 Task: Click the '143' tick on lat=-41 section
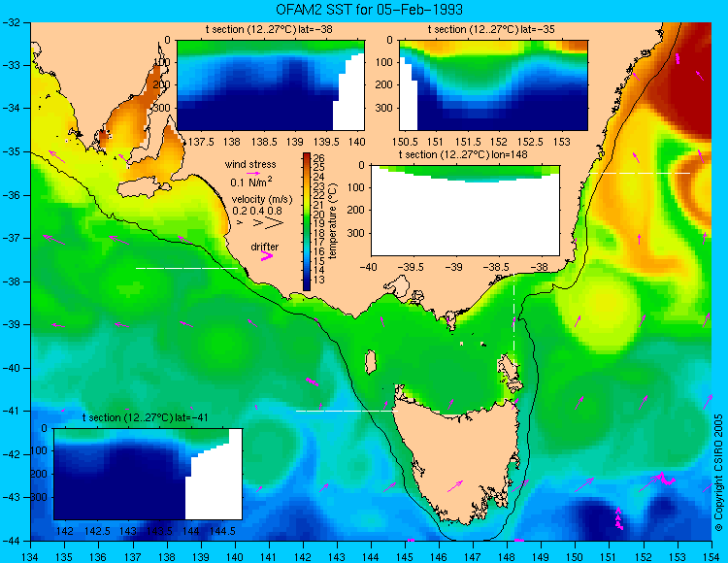(128, 531)
